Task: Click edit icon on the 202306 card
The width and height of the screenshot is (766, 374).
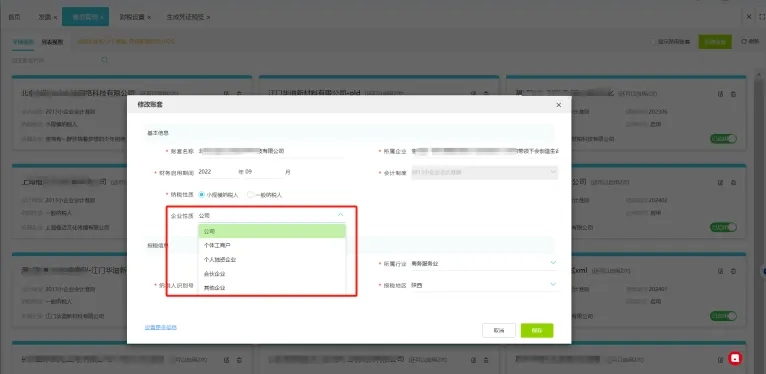Action: pyautogui.click(x=721, y=93)
